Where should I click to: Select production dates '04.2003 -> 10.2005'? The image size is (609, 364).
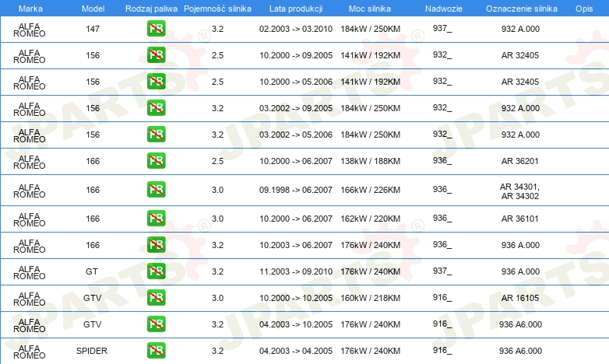296,324
